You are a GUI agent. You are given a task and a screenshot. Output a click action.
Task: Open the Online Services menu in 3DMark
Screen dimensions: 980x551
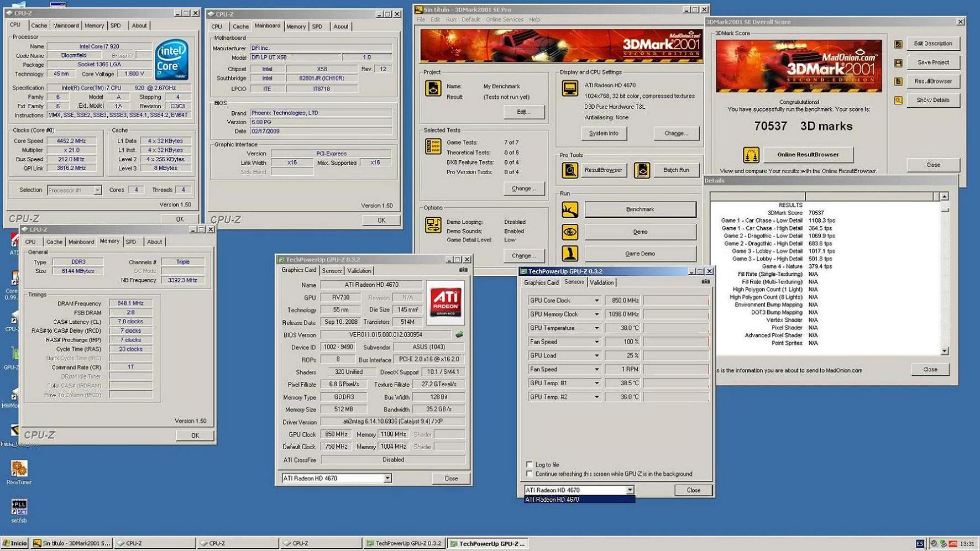[504, 19]
